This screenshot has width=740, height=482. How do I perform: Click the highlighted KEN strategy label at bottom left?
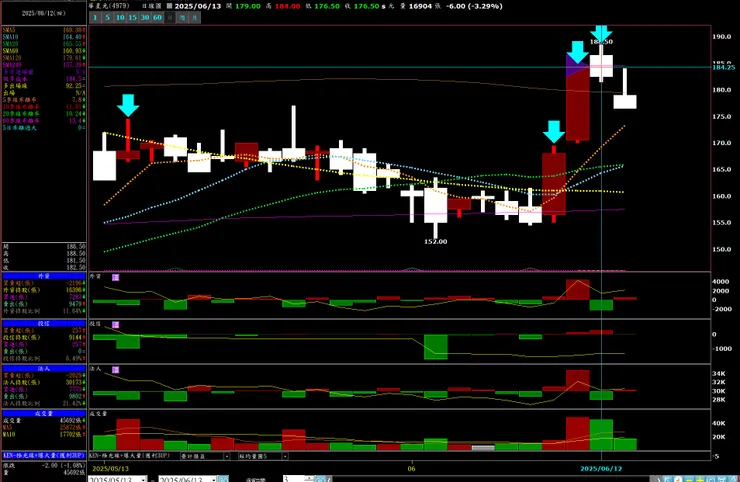point(44,456)
